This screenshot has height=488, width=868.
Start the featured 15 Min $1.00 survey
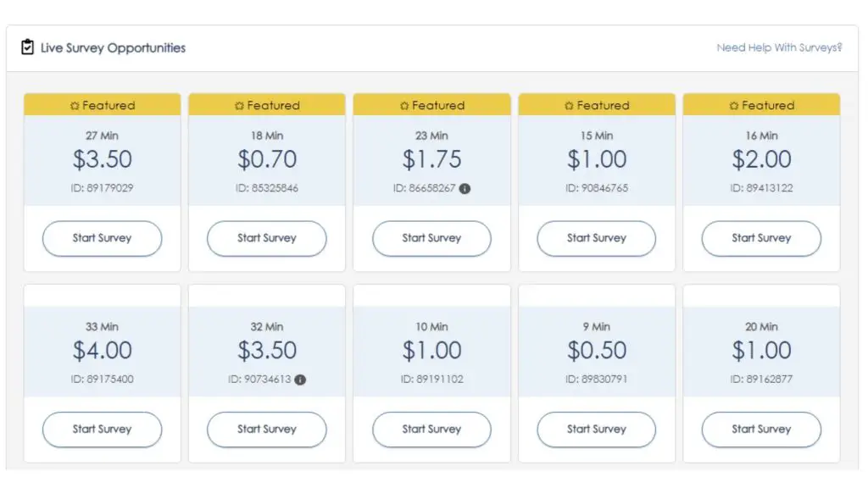coord(596,238)
